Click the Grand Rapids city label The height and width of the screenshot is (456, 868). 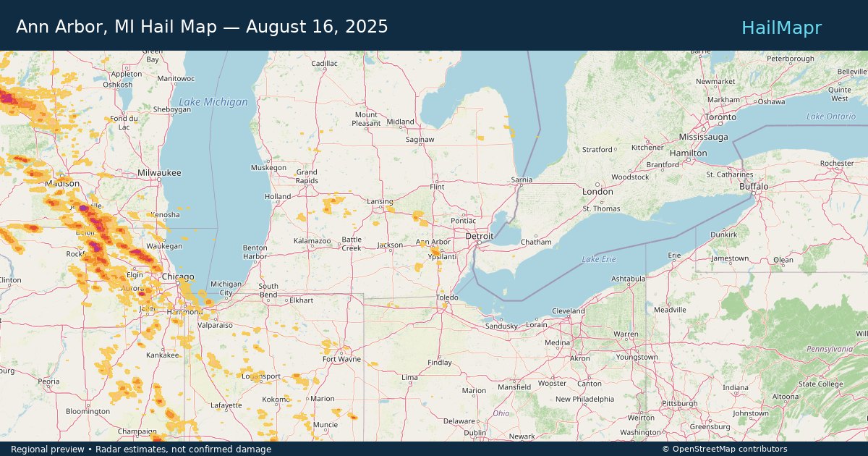coord(307,177)
